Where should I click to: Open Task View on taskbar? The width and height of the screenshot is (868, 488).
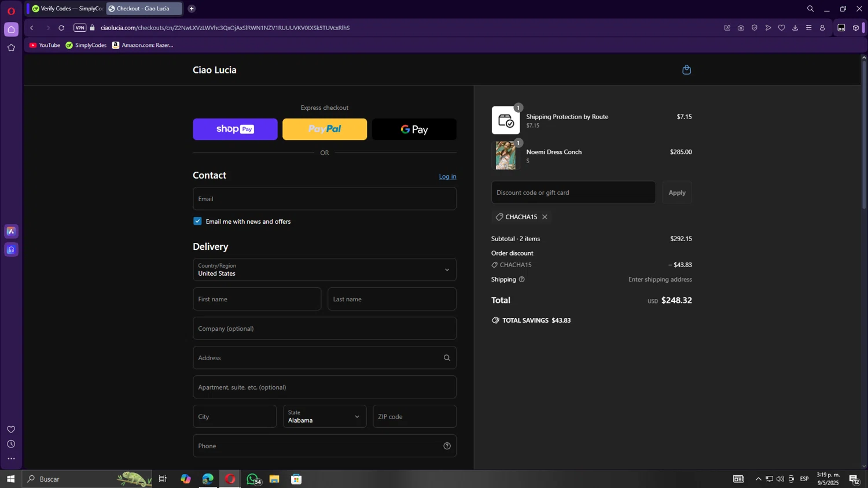tap(163, 479)
